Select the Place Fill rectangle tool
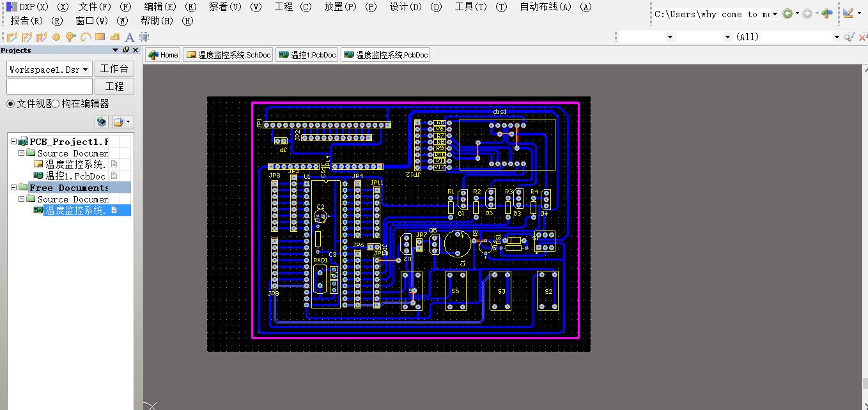868x410 pixels. pos(100,37)
